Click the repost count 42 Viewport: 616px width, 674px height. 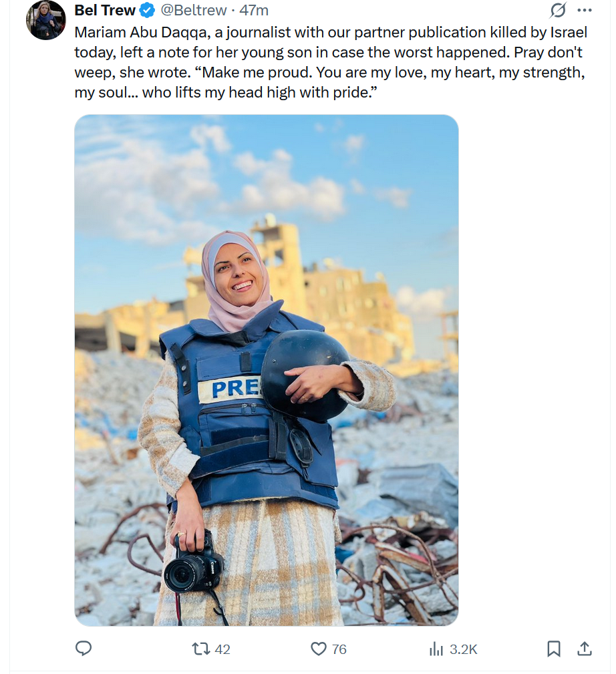coord(222,649)
